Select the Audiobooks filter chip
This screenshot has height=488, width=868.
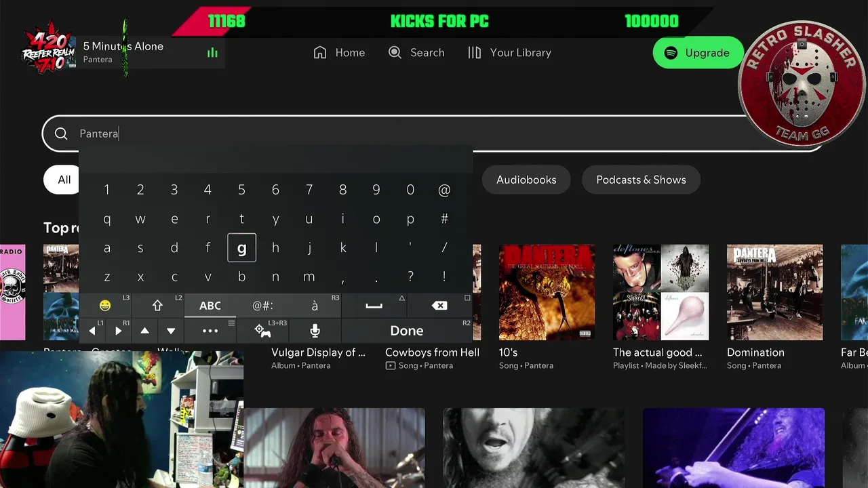526,180
